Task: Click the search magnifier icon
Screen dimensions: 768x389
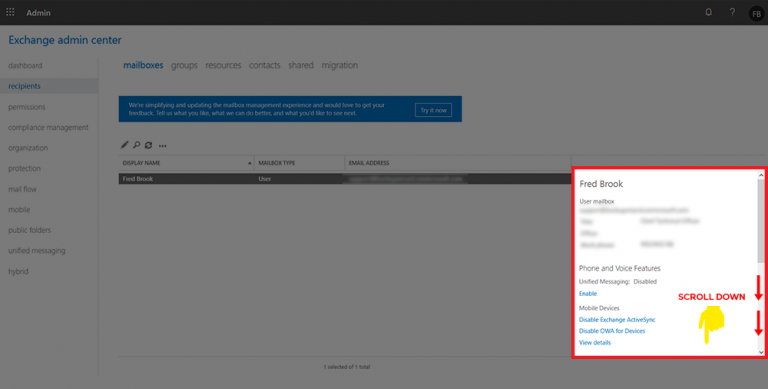Action: pos(137,145)
